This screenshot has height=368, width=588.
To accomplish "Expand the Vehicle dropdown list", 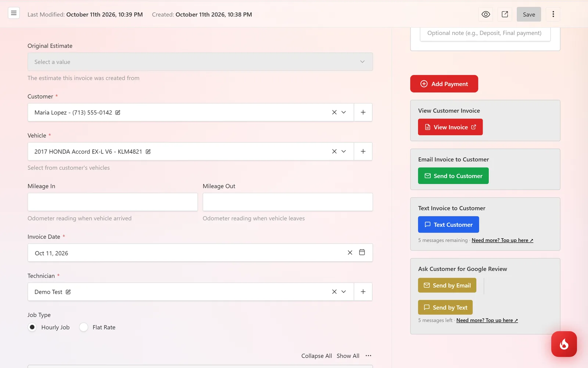I will (344, 151).
